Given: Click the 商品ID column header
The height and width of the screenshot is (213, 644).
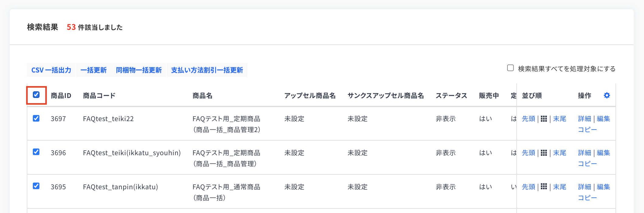Looking at the screenshot, I should (x=61, y=96).
